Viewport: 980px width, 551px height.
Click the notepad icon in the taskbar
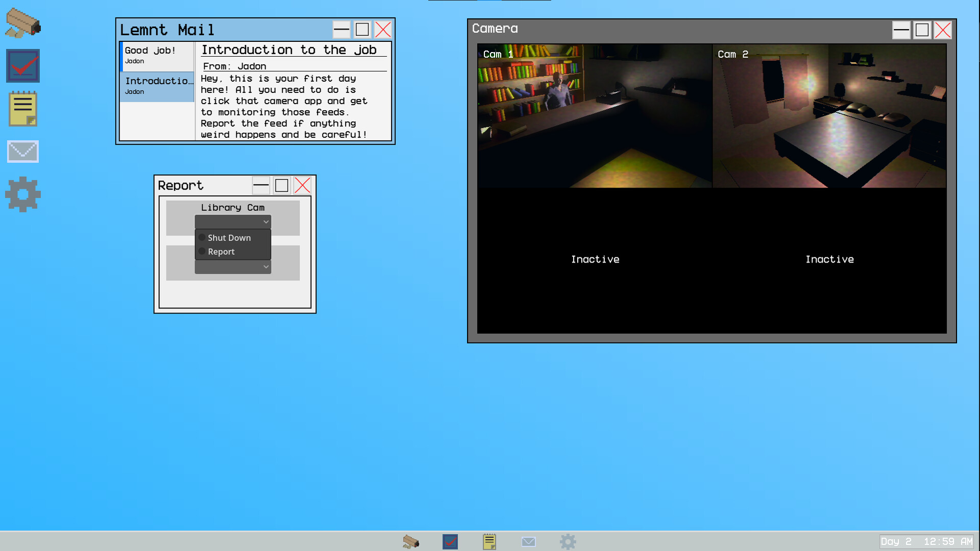pos(489,541)
